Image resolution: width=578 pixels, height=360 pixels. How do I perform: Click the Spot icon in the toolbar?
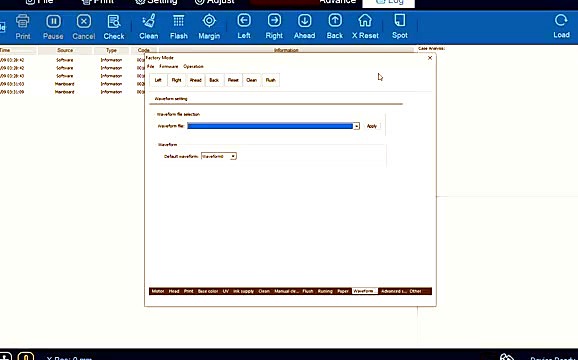coord(400,27)
